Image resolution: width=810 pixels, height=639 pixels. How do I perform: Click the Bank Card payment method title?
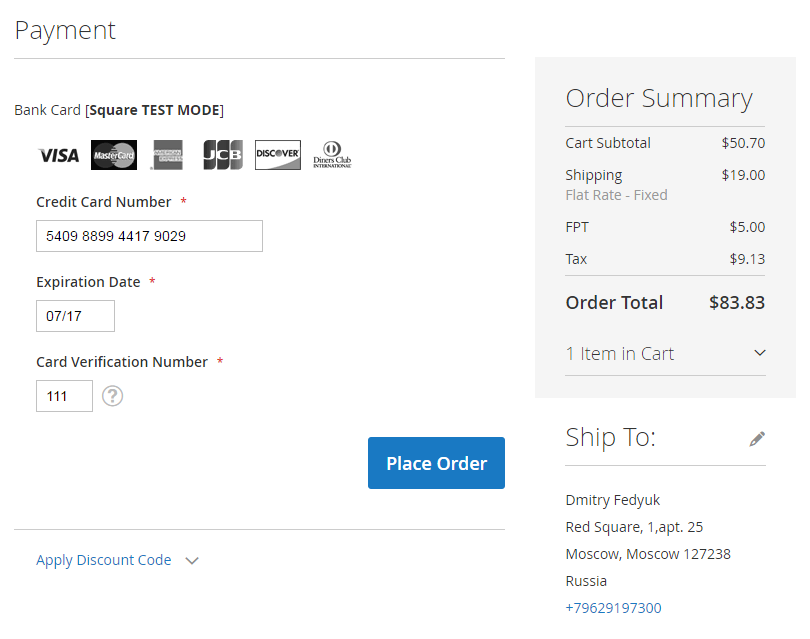point(119,110)
